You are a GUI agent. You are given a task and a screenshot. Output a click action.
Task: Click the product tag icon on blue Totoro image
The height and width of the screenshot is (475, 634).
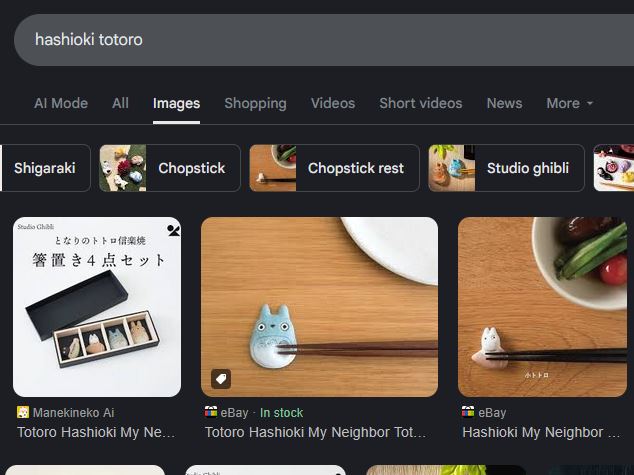tap(221, 379)
